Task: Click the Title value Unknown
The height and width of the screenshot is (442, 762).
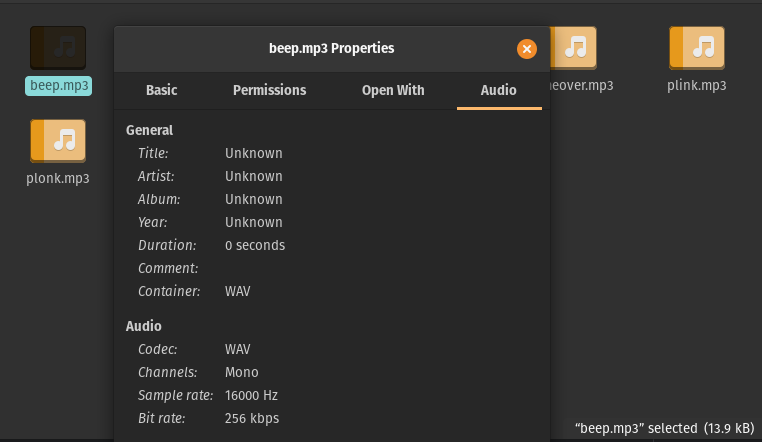Action: pos(254,153)
